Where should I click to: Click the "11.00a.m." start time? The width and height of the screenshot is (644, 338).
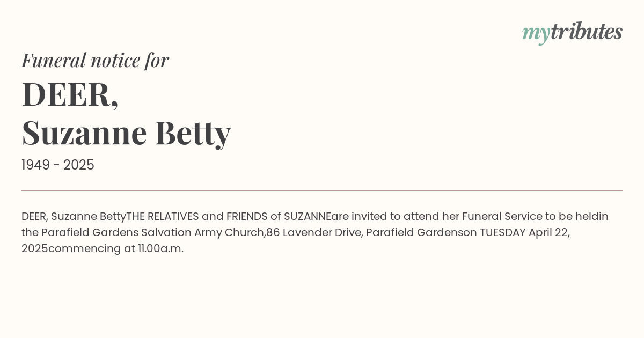(161, 248)
